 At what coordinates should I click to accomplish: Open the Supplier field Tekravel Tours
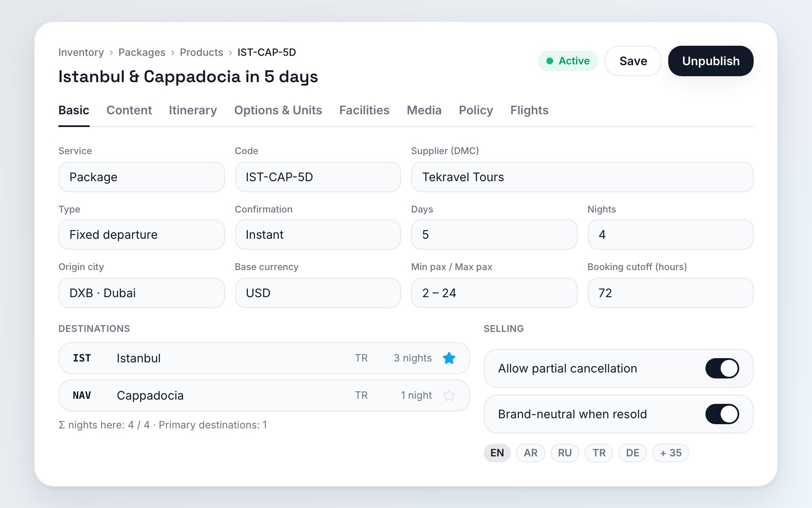[582, 177]
